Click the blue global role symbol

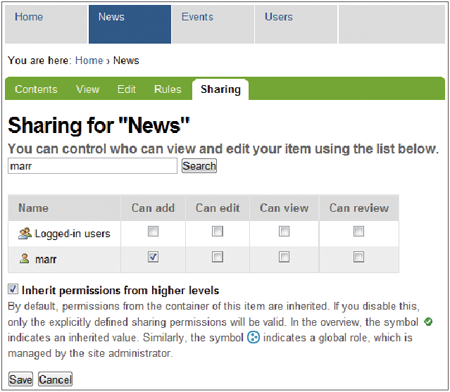(x=253, y=337)
